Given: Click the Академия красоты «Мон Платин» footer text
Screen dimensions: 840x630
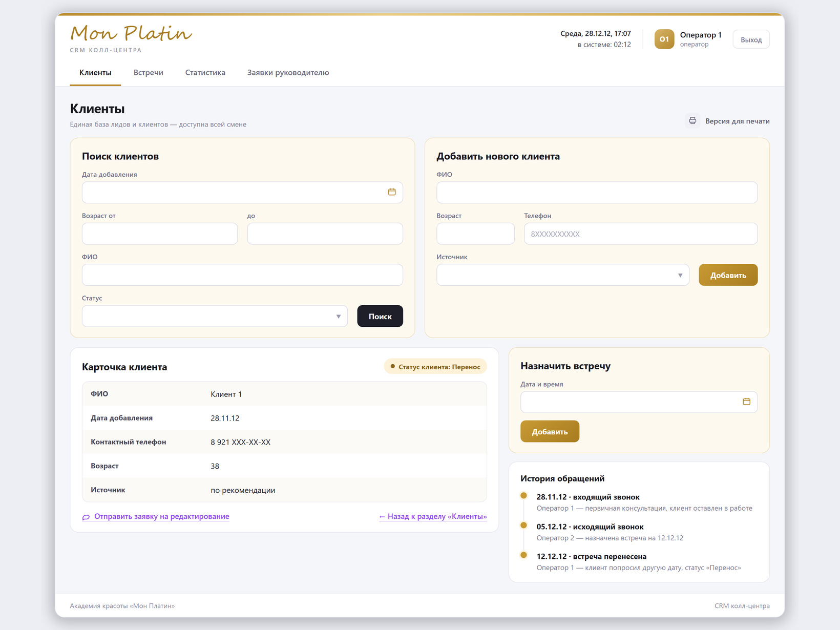Looking at the screenshot, I should pyautogui.click(x=122, y=606).
